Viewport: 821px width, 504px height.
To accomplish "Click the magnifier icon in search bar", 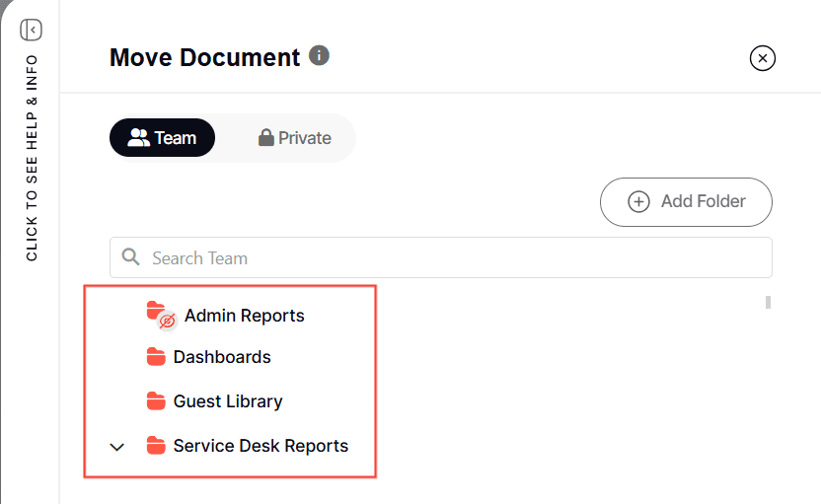I will [130, 257].
